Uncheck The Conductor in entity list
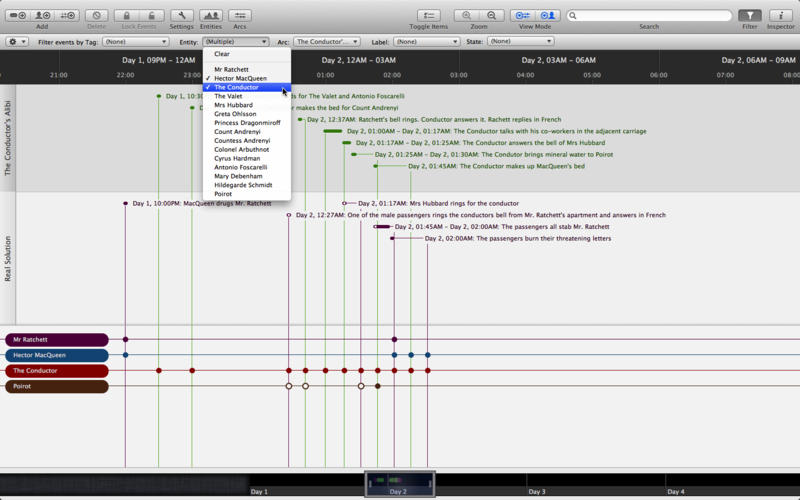This screenshot has width=800, height=500. (x=236, y=87)
